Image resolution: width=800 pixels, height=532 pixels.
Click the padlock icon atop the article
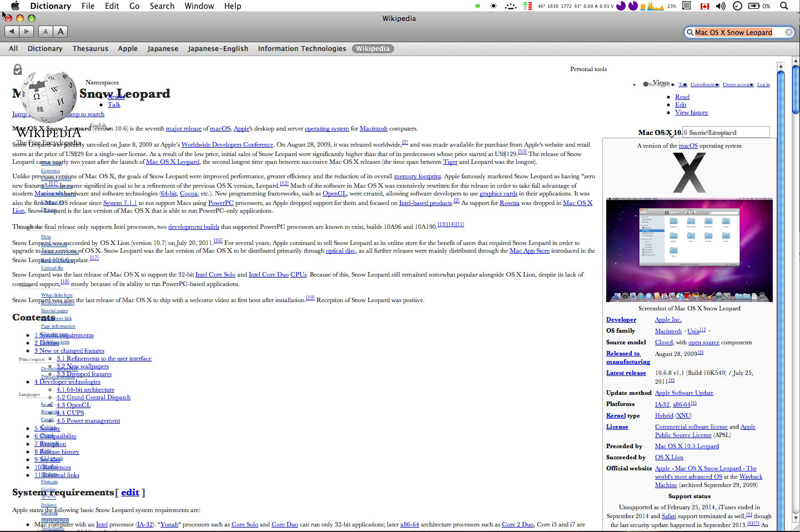click(x=18, y=69)
